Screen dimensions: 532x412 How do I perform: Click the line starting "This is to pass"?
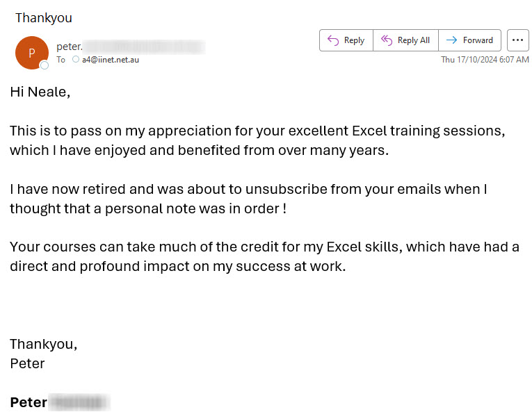257,131
